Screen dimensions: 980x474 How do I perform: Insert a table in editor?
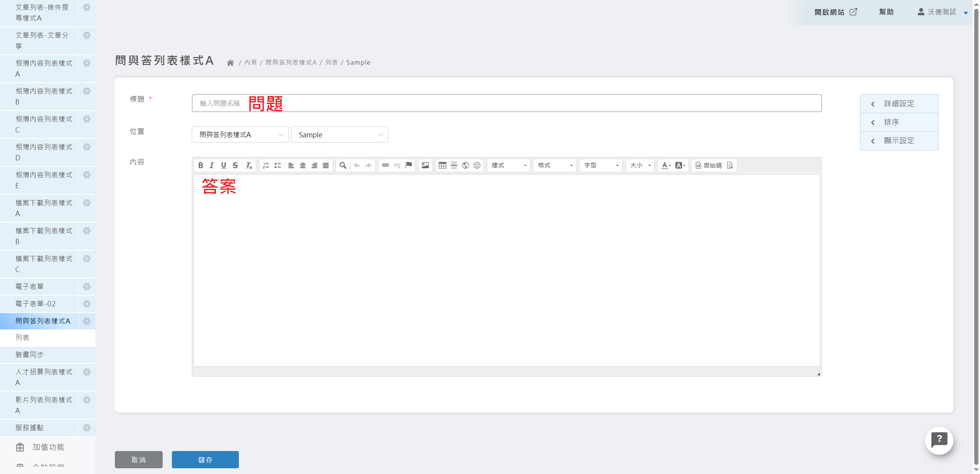tap(442, 165)
